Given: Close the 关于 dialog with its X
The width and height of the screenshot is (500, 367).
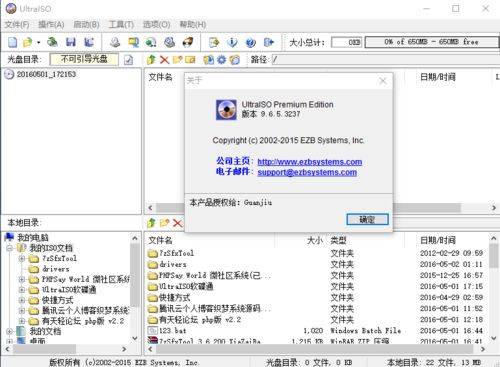Looking at the screenshot, I should pos(383,81).
